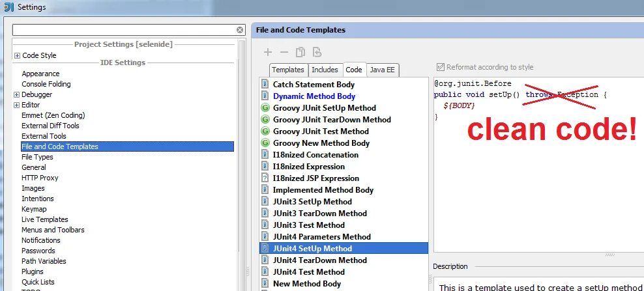
Task: Open External Diff Tools settings
Action: (51, 126)
